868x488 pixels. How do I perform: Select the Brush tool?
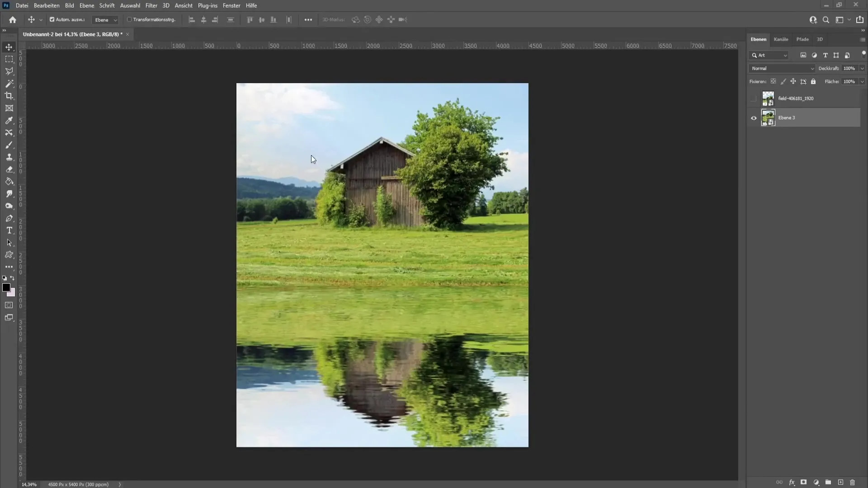(x=9, y=145)
